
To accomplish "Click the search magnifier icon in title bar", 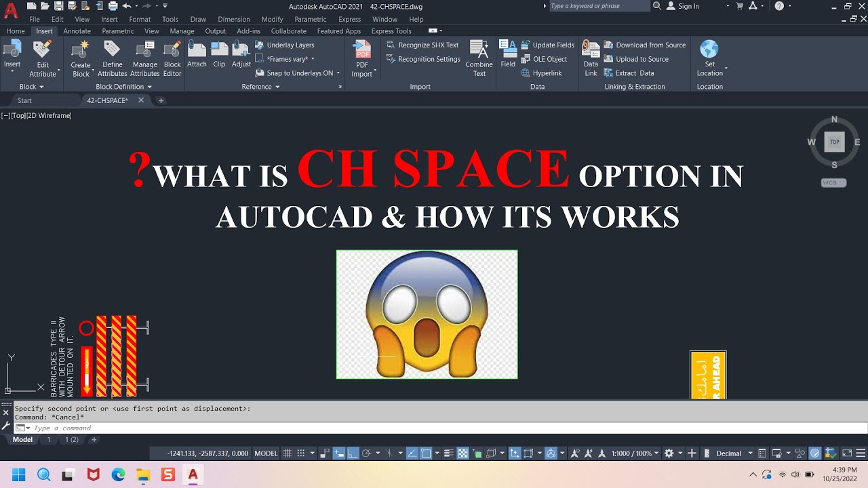I will [656, 6].
